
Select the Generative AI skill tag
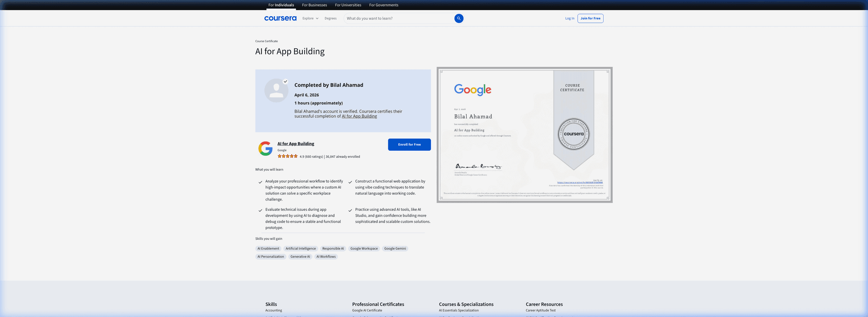[300, 257]
